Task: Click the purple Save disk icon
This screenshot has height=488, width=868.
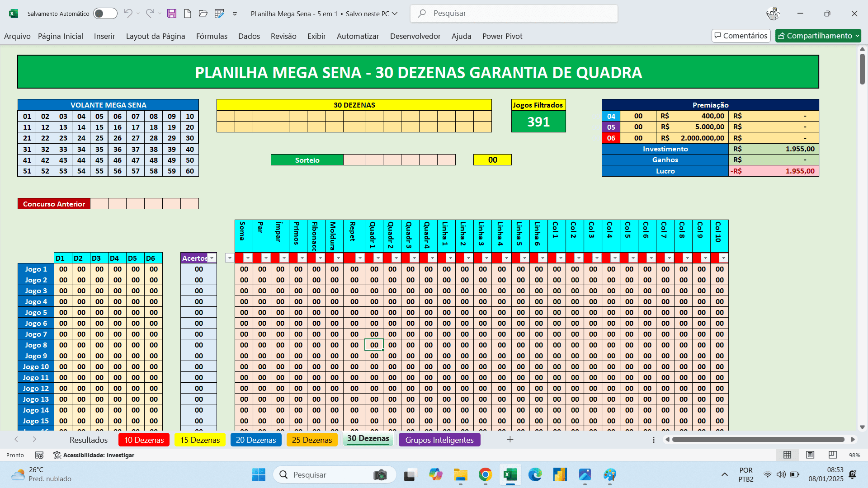Action: click(x=172, y=14)
